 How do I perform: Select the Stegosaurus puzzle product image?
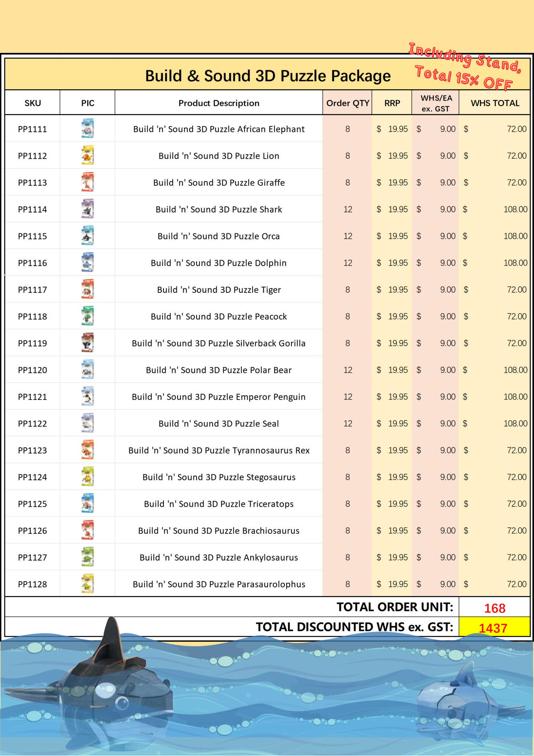(88, 477)
